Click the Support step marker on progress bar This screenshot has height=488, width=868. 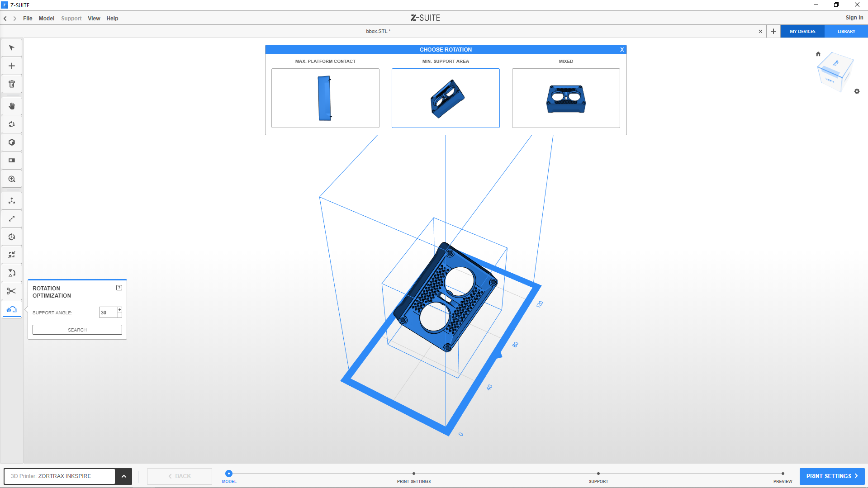click(598, 474)
